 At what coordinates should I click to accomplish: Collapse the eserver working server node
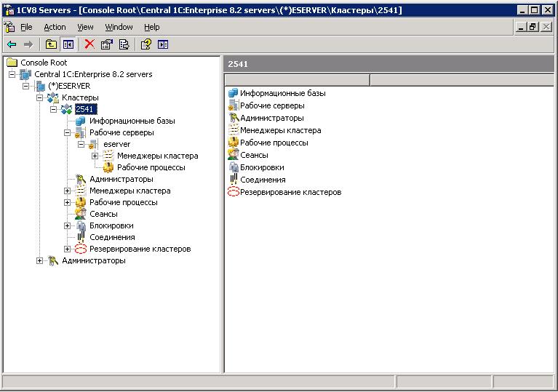coord(81,145)
